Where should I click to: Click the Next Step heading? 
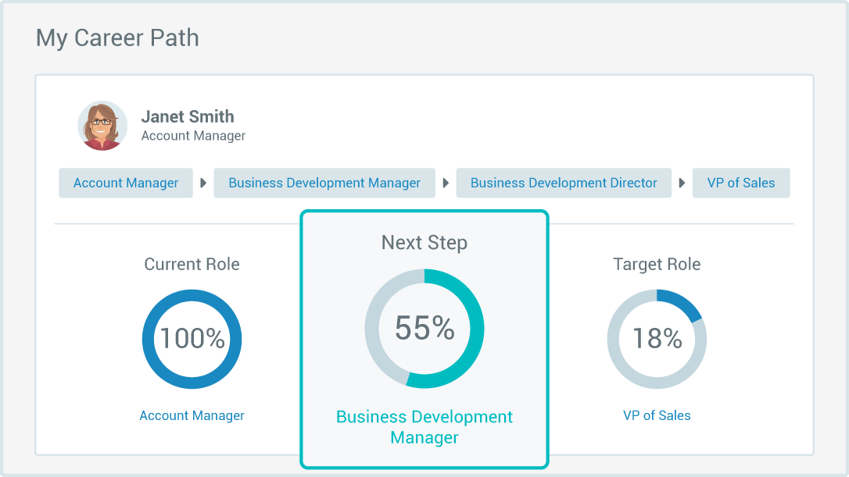[424, 242]
